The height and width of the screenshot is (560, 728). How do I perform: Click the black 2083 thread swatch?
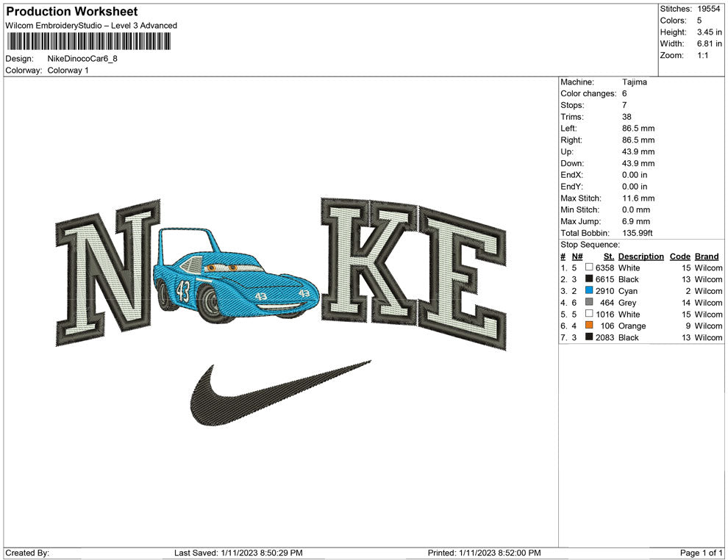pyautogui.click(x=589, y=337)
